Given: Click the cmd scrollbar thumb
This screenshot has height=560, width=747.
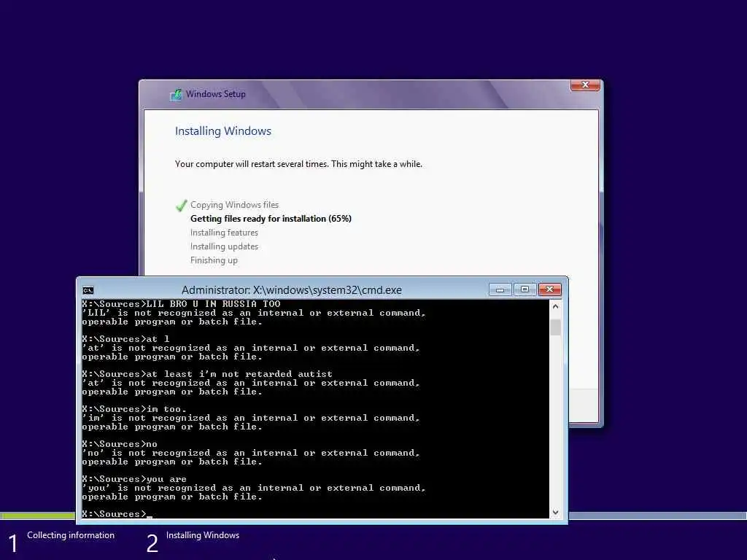Looking at the screenshot, I should click(555, 327).
